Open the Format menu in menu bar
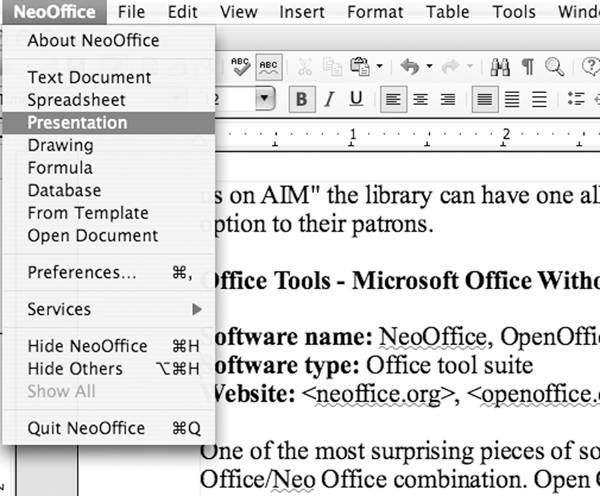This screenshot has width=600, height=496. pos(374,12)
